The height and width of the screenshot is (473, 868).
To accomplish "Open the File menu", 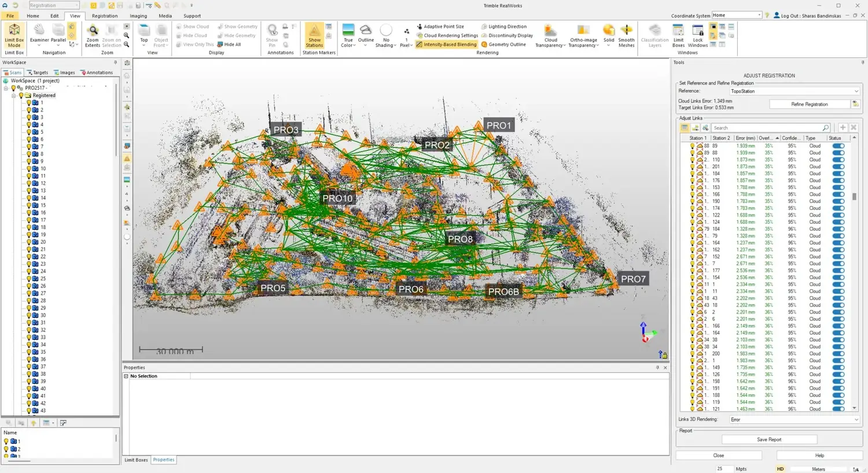I will (x=10, y=16).
